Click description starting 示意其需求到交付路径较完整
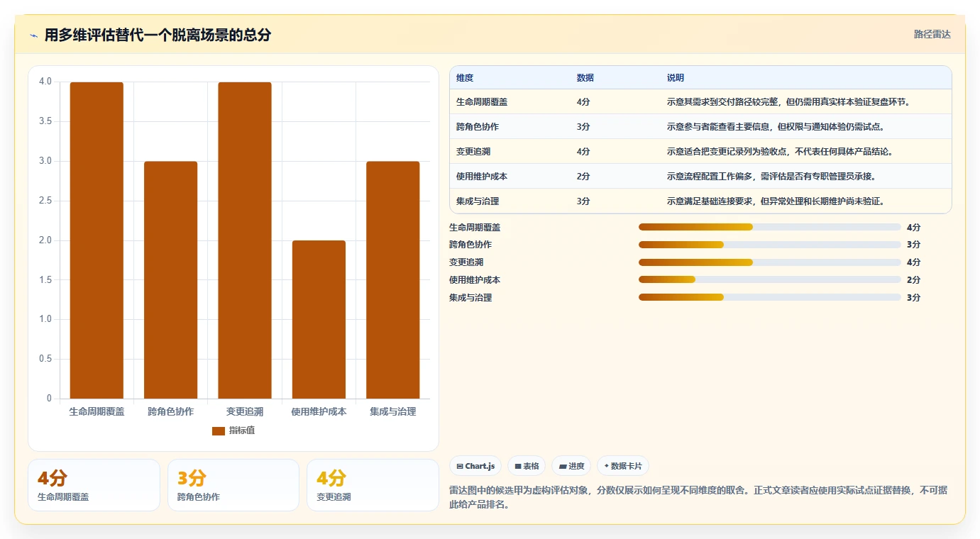Image resolution: width=980 pixels, height=539 pixels. (788, 102)
